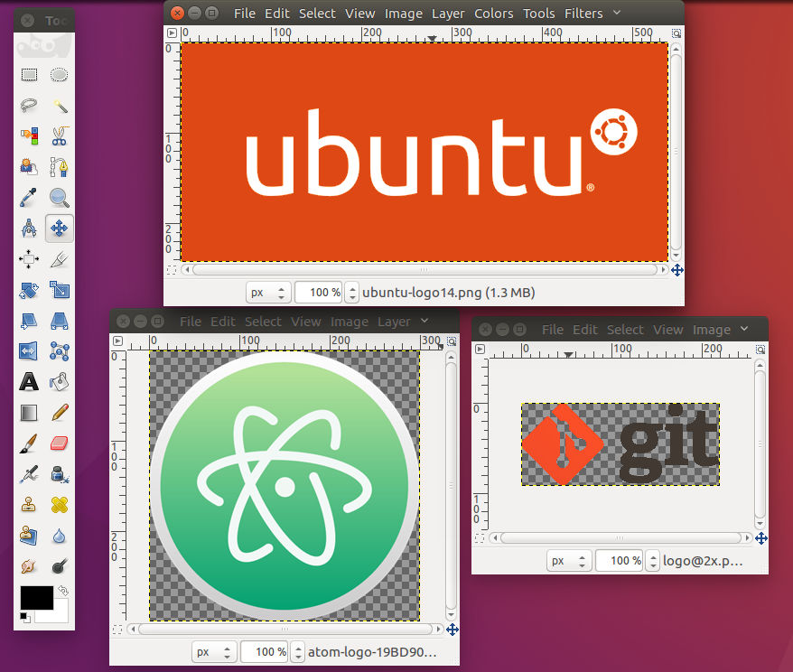
Task: Open px unit dropdown in ubuntu-logo window
Action: [x=268, y=293]
